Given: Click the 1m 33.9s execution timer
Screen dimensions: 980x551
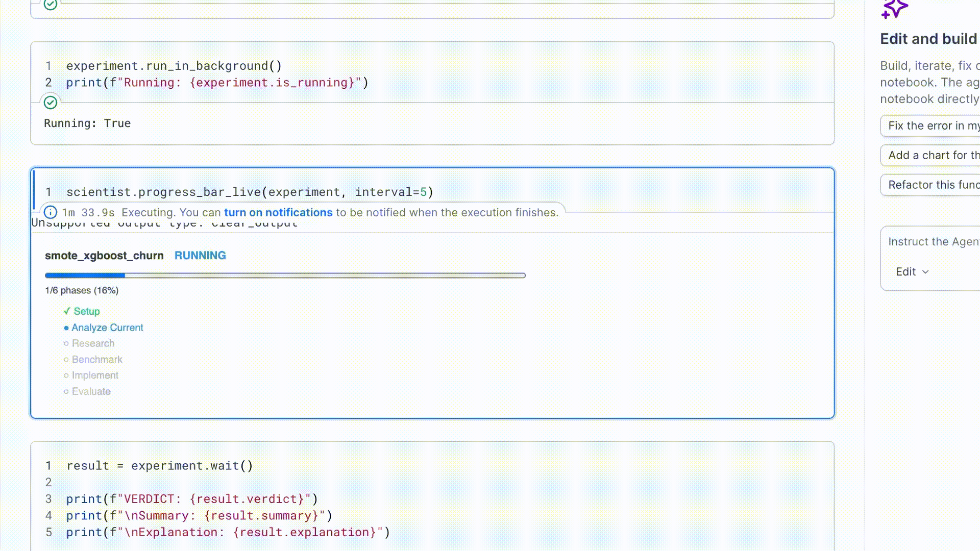Looking at the screenshot, I should click(x=88, y=212).
